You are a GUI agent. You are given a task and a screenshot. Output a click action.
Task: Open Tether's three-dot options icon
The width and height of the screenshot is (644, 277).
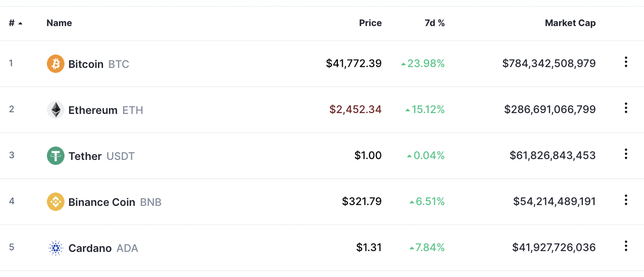tap(626, 154)
